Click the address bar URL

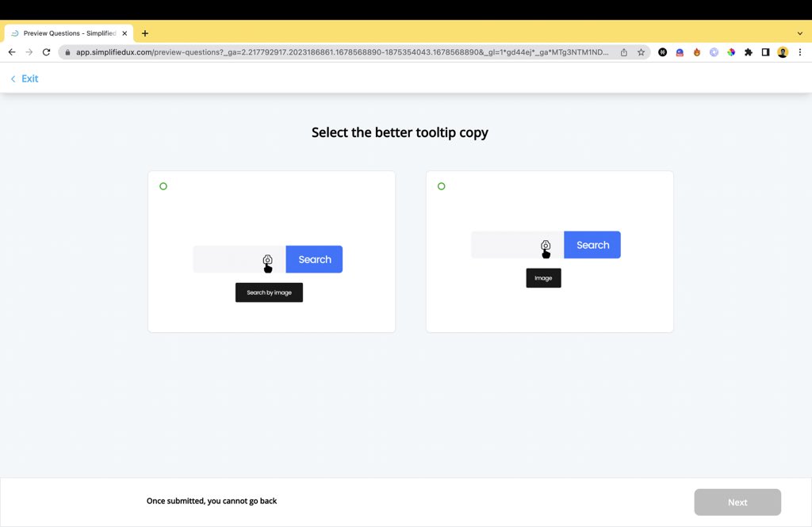[x=343, y=52]
